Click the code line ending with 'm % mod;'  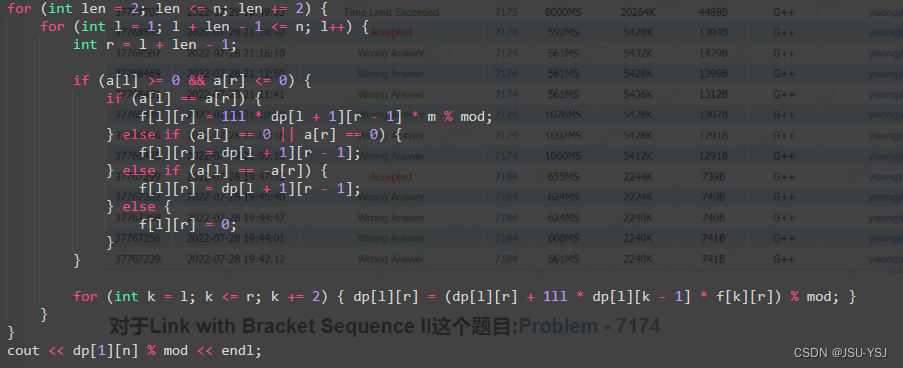click(x=316, y=117)
